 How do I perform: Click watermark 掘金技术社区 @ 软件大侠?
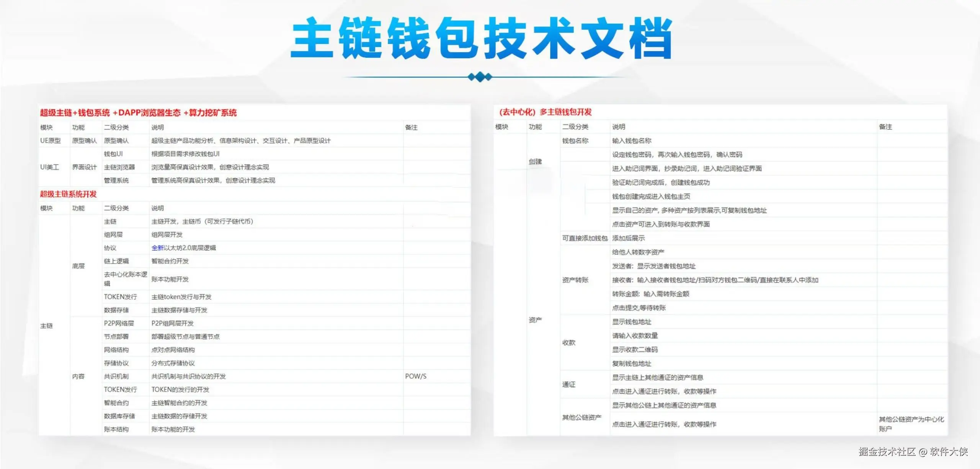click(x=913, y=452)
